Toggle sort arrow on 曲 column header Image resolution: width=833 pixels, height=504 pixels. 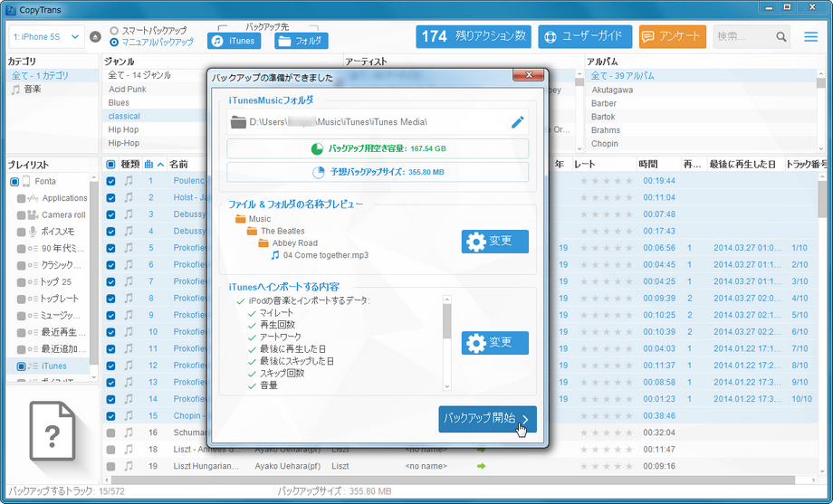[x=160, y=165]
